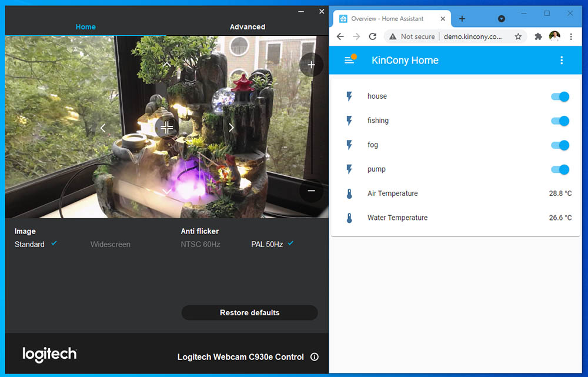The width and height of the screenshot is (588, 377).
Task: Open the KinCony Home three-dot overflow menu
Action: (x=562, y=61)
